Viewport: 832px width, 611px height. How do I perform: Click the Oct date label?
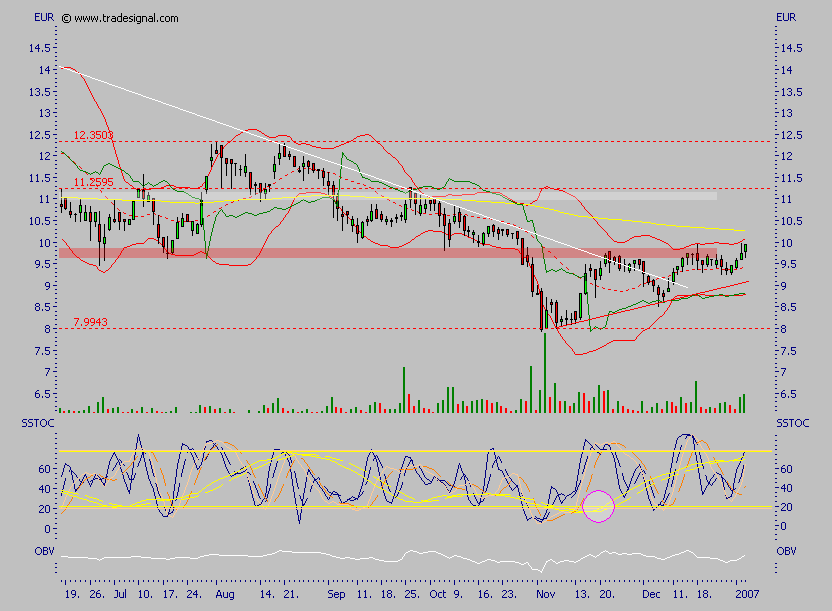[438, 594]
